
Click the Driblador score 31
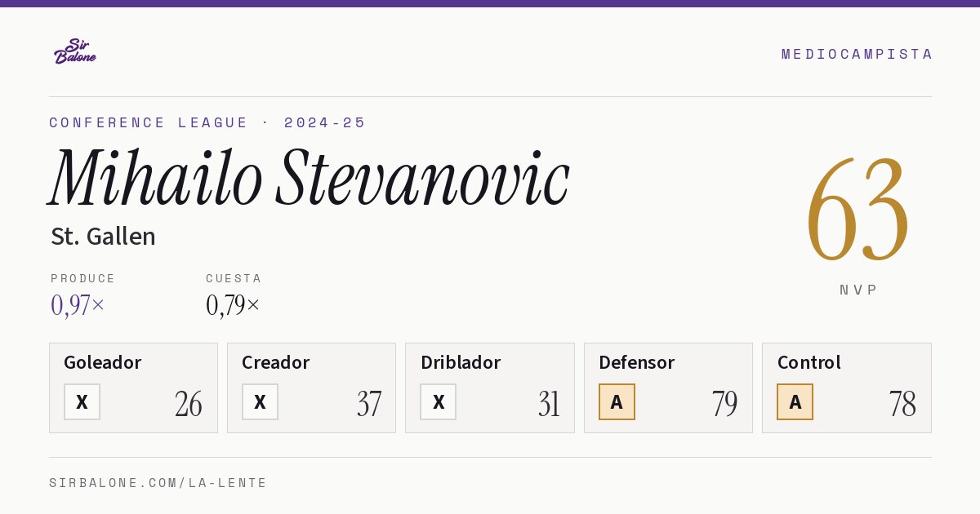tap(549, 404)
